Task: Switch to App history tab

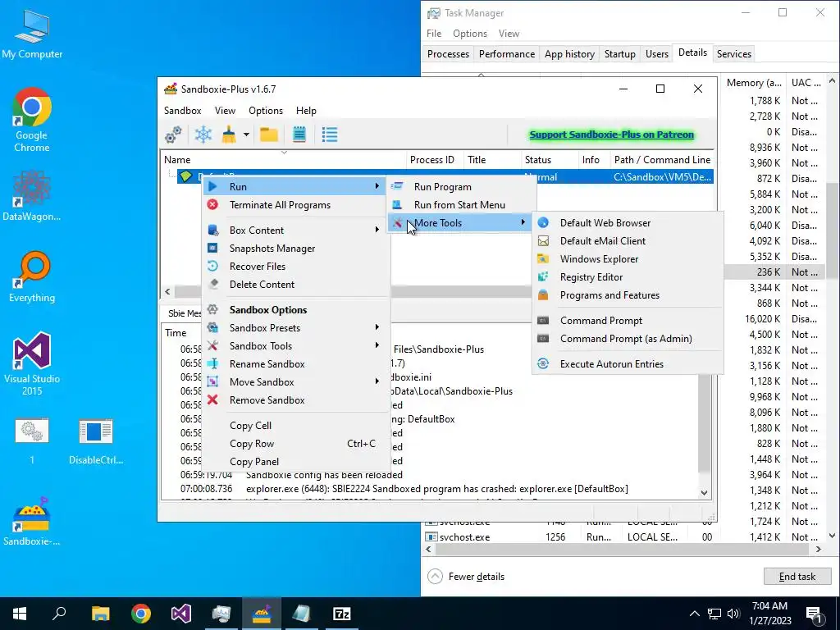Action: [569, 53]
